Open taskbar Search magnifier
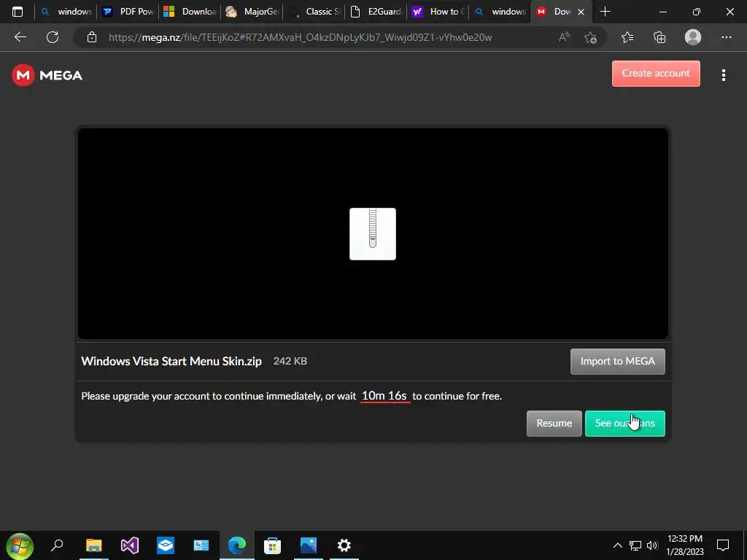The width and height of the screenshot is (747, 560). [57, 545]
